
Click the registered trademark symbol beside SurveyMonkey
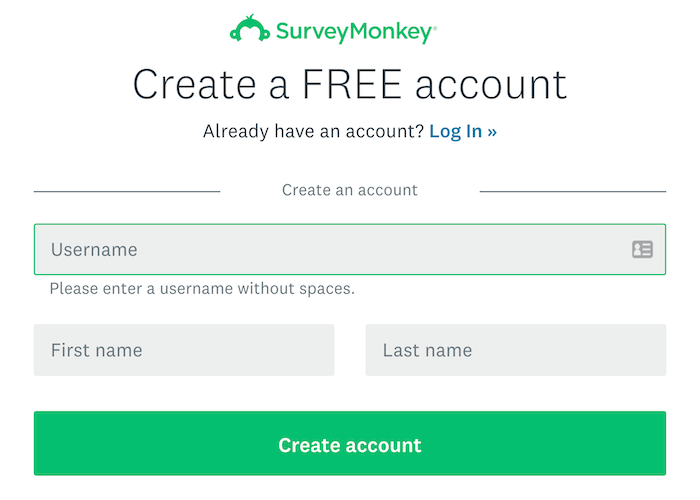(x=434, y=26)
